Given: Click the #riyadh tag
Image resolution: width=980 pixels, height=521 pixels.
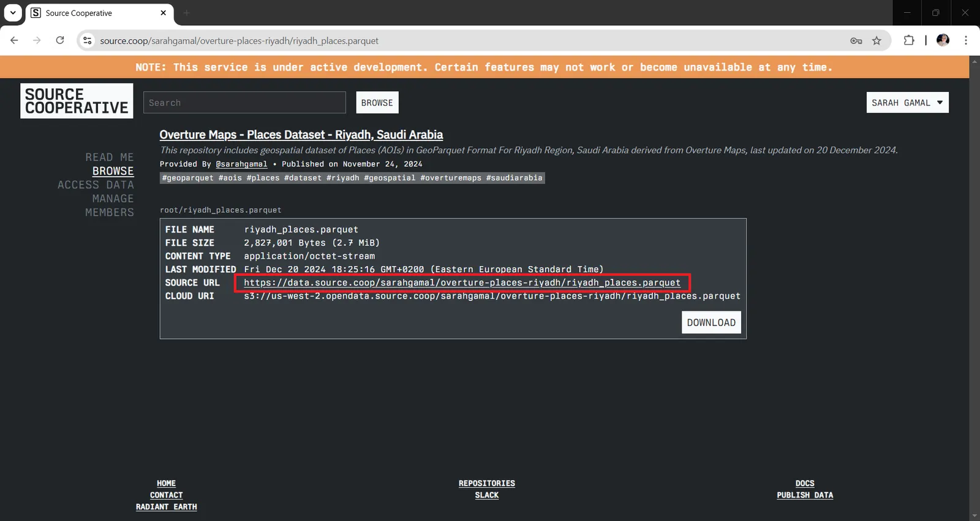Looking at the screenshot, I should 343,178.
